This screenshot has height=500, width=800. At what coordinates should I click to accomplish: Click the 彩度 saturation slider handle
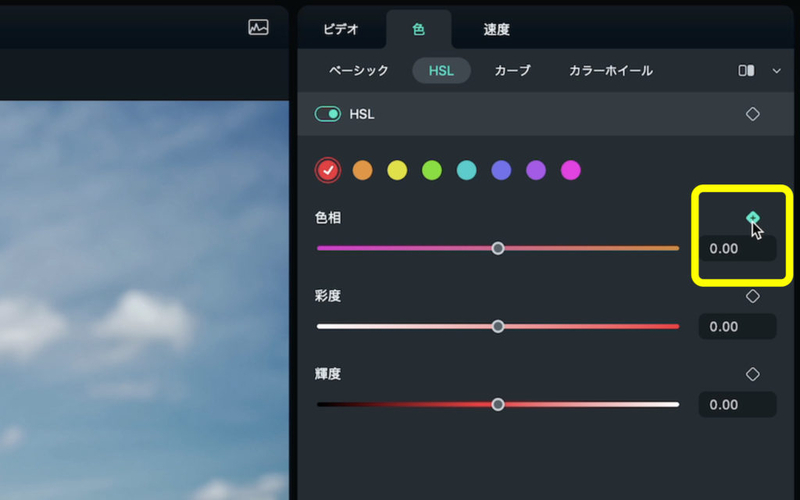pyautogui.click(x=498, y=327)
